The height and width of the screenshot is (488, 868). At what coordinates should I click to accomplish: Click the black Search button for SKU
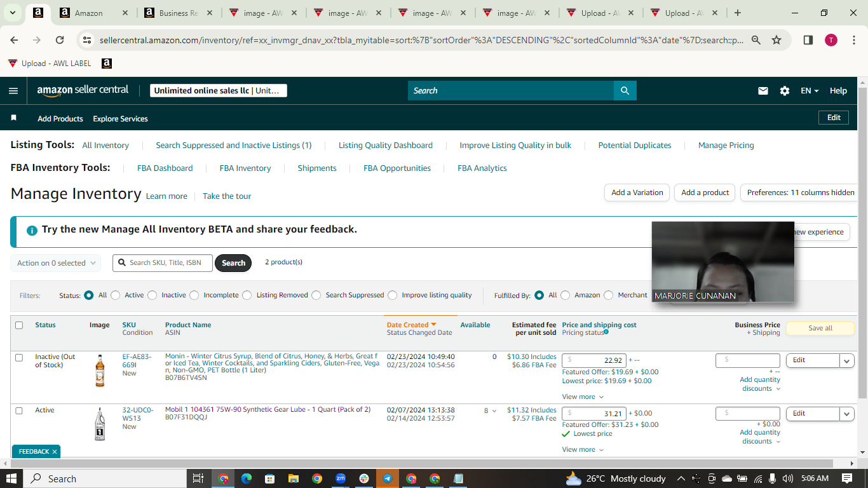(233, 263)
